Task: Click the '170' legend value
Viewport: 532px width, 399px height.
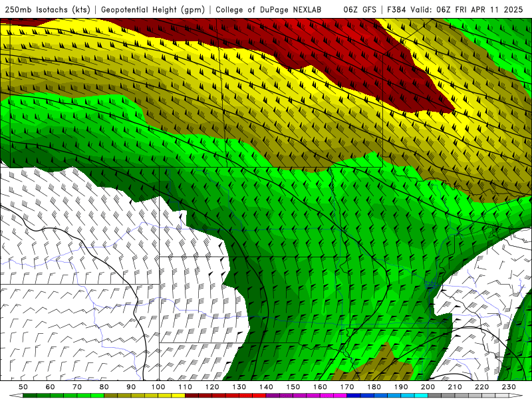Action: click(x=347, y=387)
